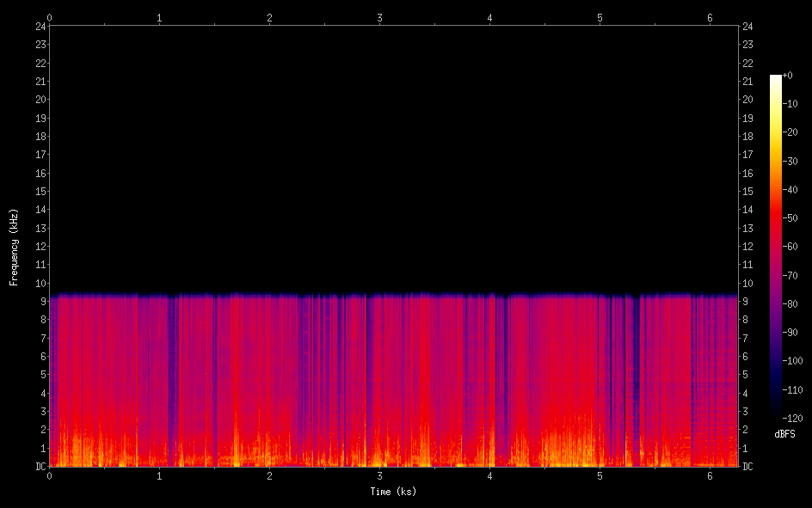
Task: Click the 15 kHz label on right axis
Action: pyautogui.click(x=747, y=192)
